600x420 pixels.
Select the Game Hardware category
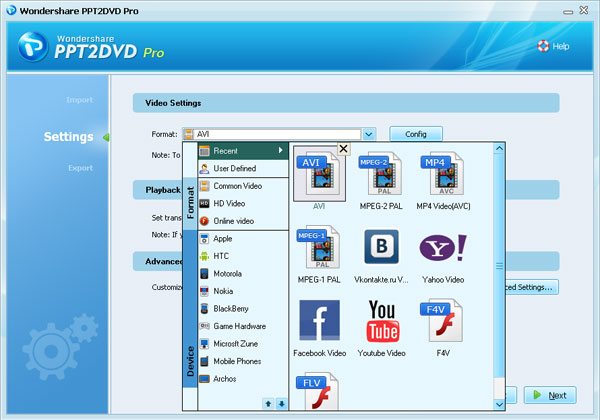(x=243, y=326)
